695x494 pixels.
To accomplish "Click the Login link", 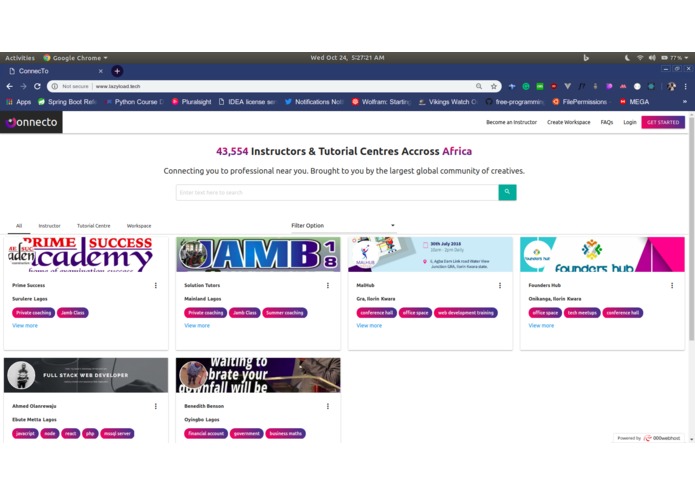I will click(629, 122).
